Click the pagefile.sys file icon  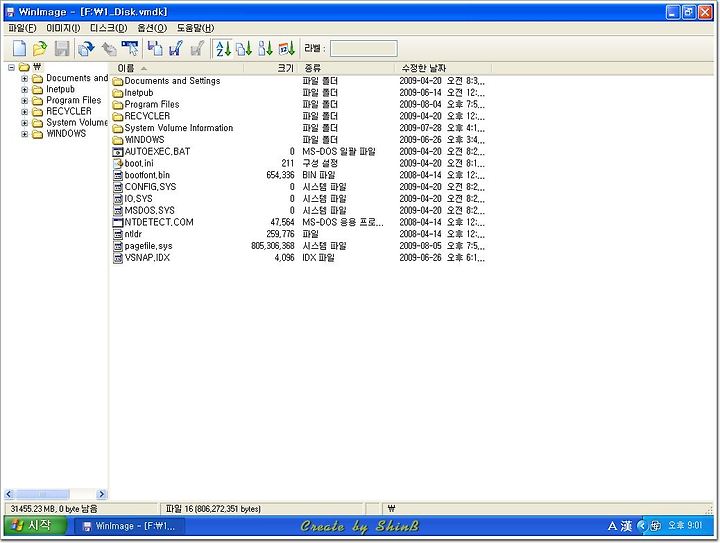[x=118, y=246]
